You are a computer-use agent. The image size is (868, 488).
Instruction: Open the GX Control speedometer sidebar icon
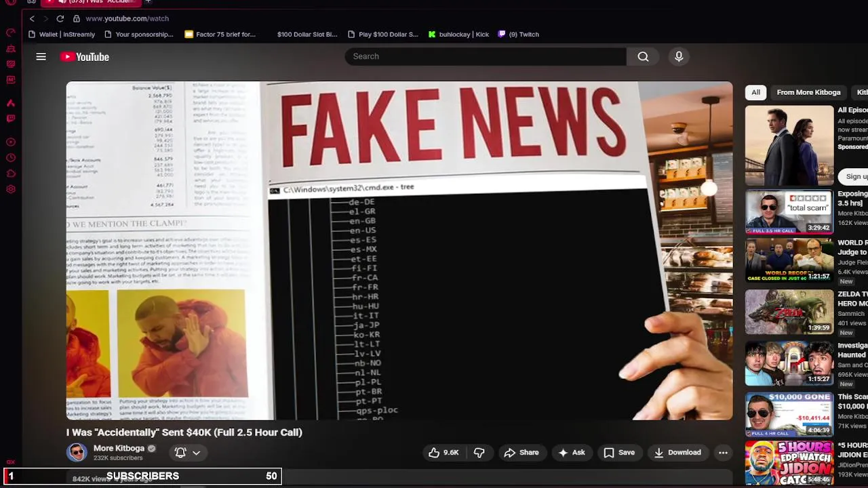coord(11,33)
